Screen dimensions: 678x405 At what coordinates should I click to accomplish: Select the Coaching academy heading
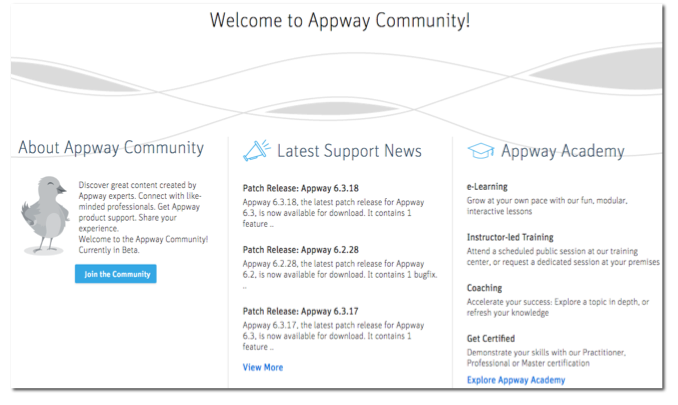tap(484, 288)
